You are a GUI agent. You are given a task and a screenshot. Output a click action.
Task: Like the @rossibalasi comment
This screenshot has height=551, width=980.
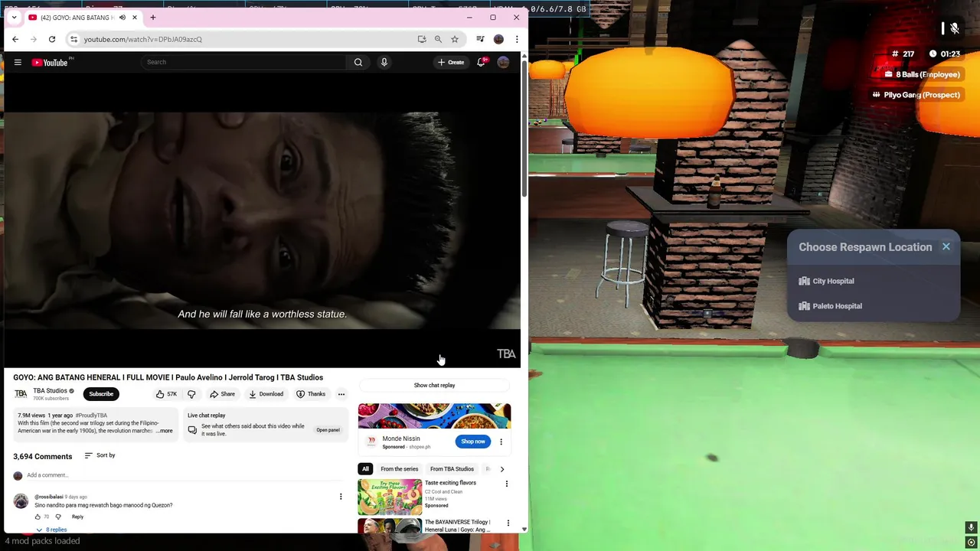click(38, 517)
